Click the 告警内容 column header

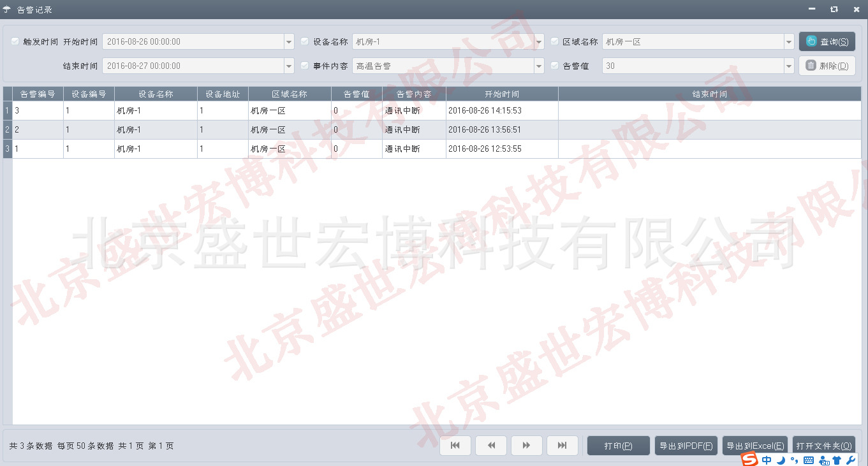click(414, 93)
